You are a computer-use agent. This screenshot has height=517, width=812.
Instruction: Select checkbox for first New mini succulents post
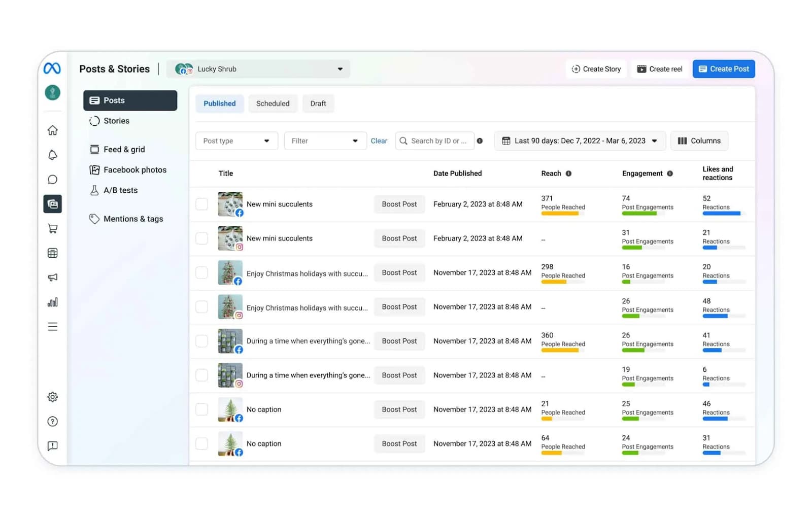click(202, 204)
